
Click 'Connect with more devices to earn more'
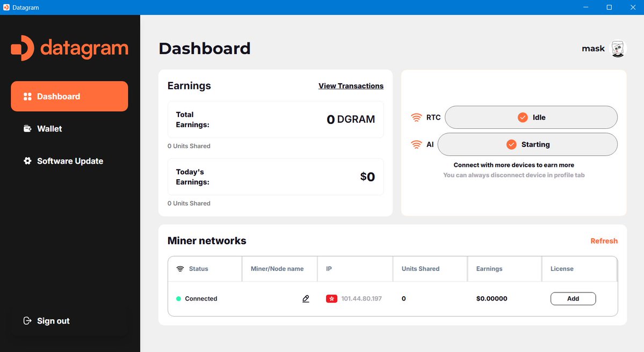pyautogui.click(x=514, y=165)
